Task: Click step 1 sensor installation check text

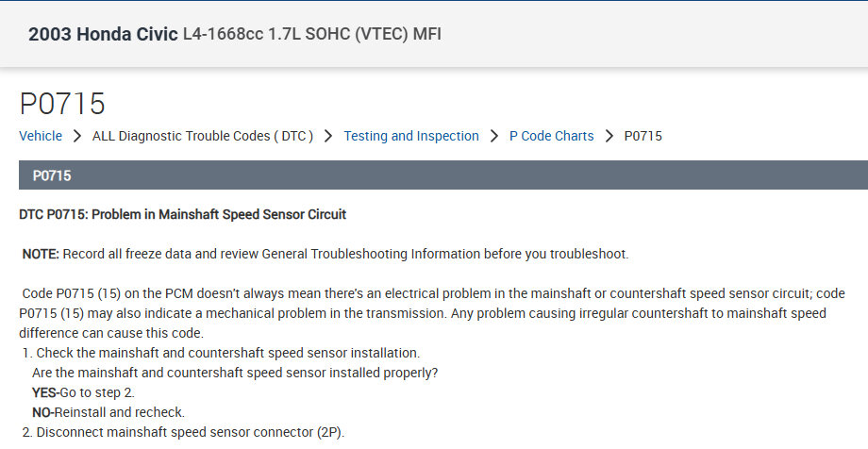Action: [x=226, y=353]
